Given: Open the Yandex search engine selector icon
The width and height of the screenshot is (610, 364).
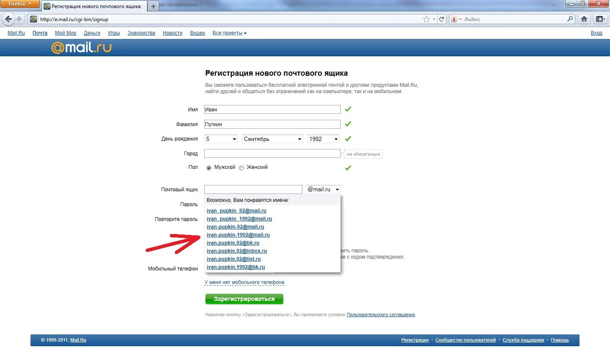Looking at the screenshot, I should [456, 19].
